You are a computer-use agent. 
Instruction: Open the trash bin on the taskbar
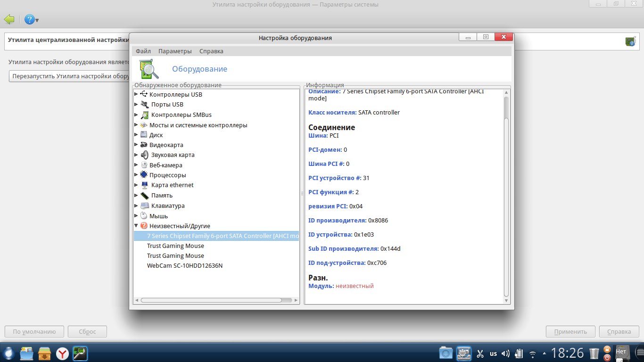(594, 353)
